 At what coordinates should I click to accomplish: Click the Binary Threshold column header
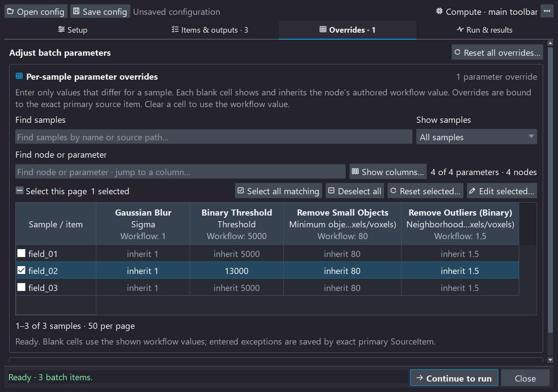click(x=237, y=224)
